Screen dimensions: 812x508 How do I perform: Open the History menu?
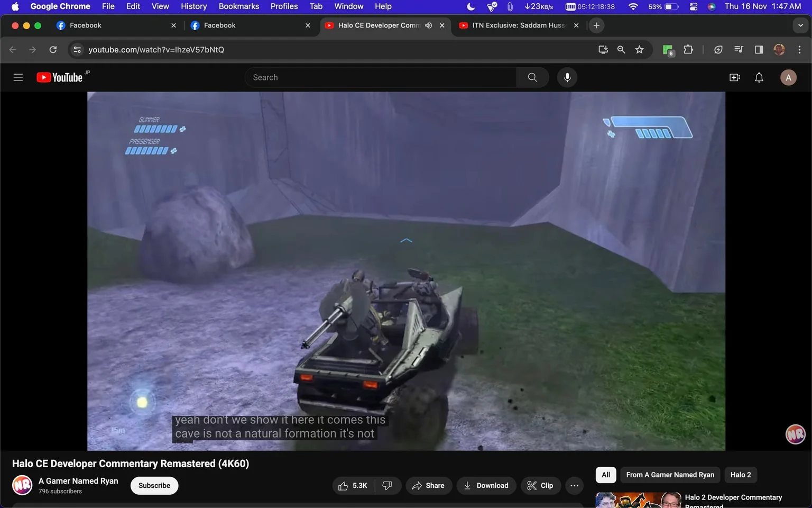(193, 6)
